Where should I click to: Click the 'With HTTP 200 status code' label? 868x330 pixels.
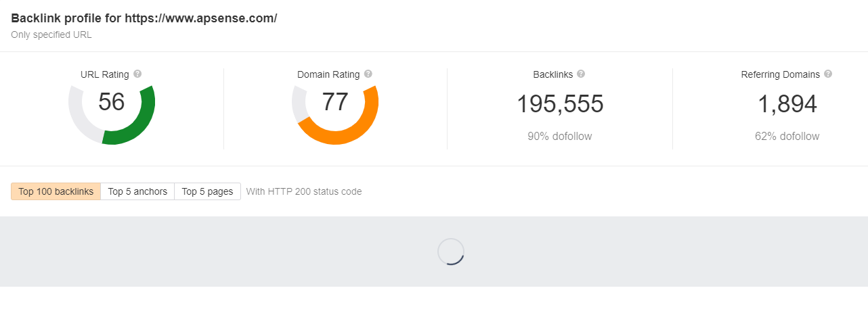click(304, 191)
